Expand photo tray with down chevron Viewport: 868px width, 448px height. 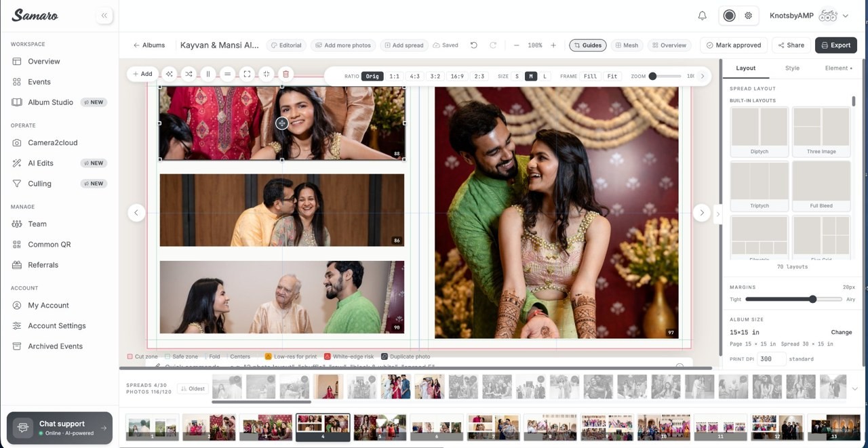(854, 389)
